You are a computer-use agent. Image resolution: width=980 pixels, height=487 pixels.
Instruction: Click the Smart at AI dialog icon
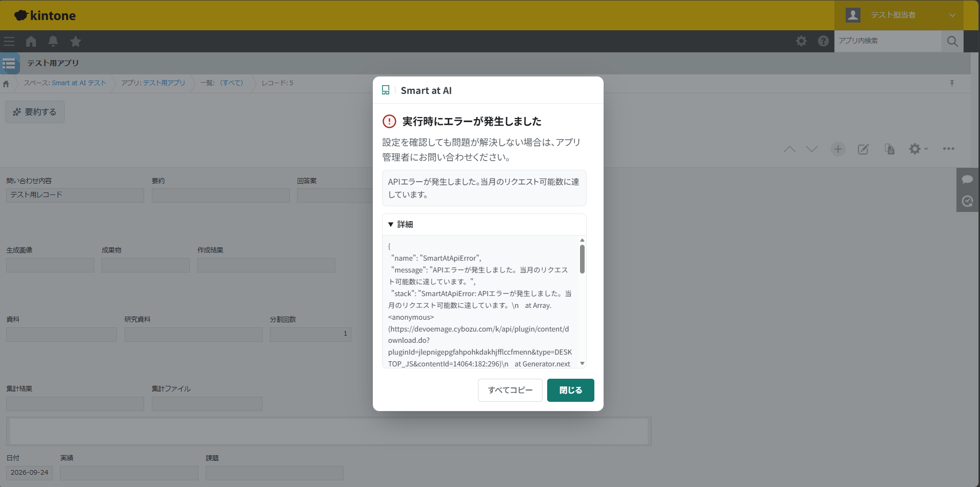point(386,90)
